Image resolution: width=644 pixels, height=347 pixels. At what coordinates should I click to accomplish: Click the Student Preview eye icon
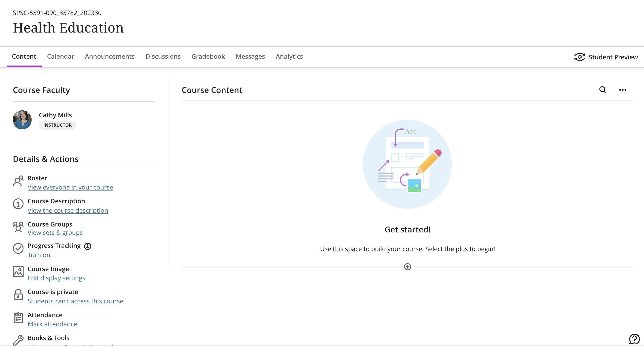click(579, 57)
